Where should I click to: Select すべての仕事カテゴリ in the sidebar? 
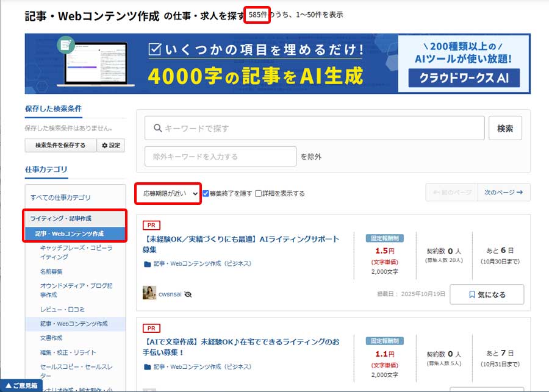60,198
